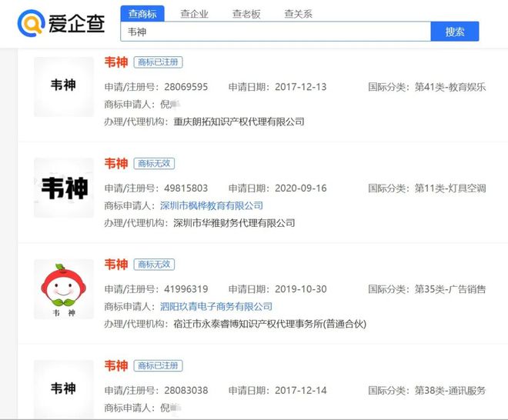Open 韦神 title of registration 41996319
Image resolution: width=508 pixels, height=420 pixels.
tap(116, 265)
